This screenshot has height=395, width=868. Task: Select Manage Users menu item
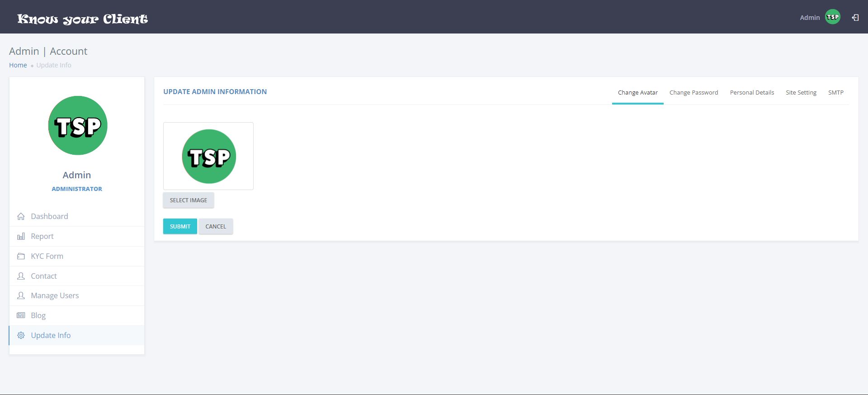click(x=77, y=295)
